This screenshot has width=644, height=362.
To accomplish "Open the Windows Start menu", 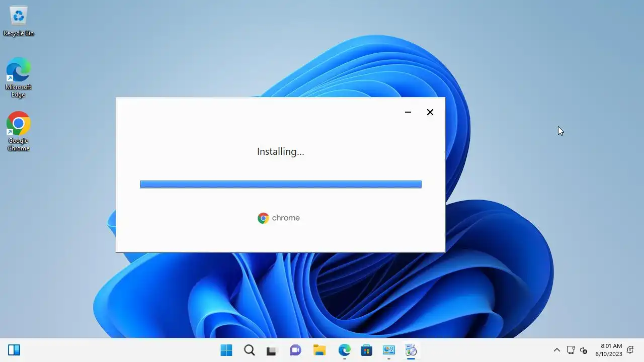I will click(x=226, y=350).
